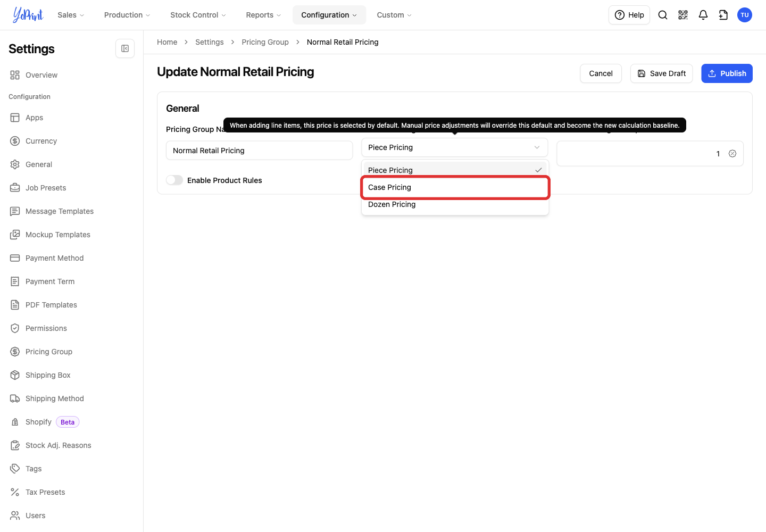766x532 pixels.
Task: Open Message Templates settings
Action: (x=60, y=211)
